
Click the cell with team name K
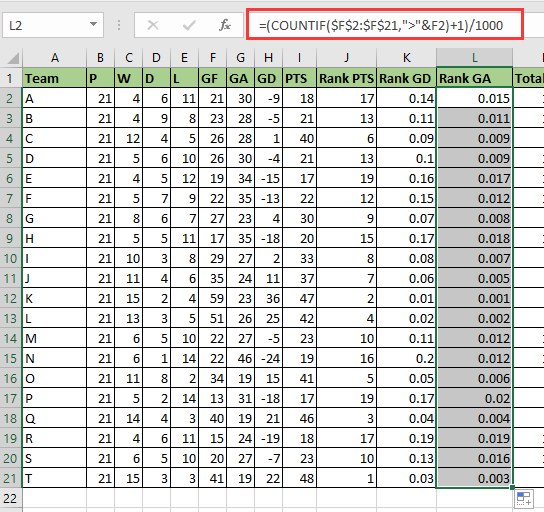54,299
